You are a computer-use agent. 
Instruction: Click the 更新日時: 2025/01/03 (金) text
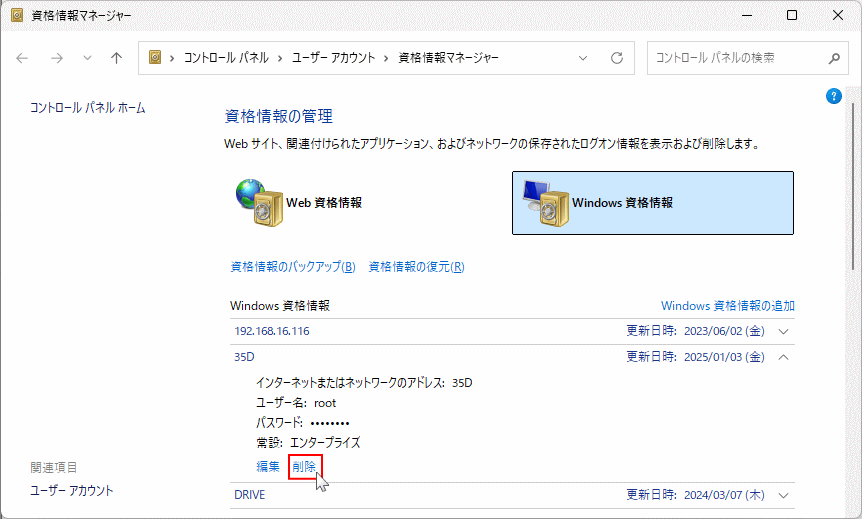[x=695, y=357]
